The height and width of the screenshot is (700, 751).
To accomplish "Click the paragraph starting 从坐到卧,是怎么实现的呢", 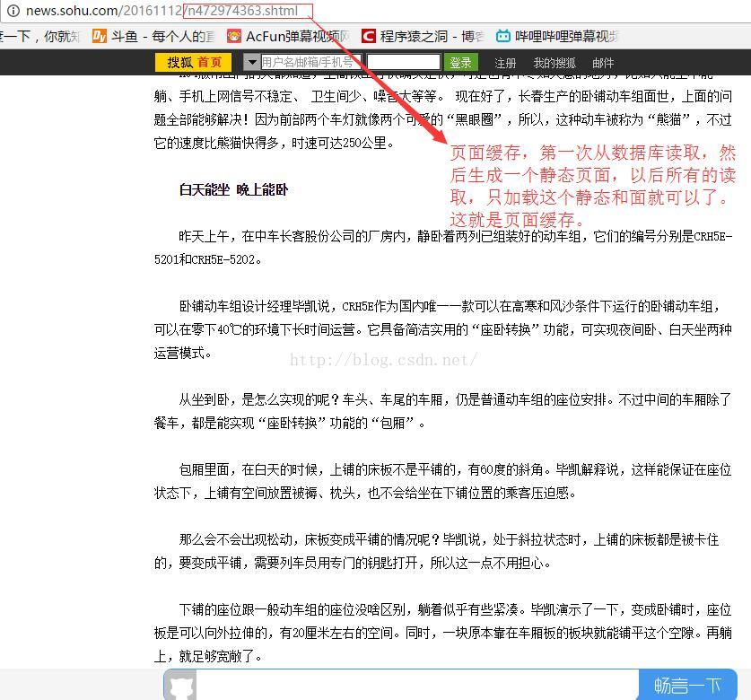I will [443, 411].
